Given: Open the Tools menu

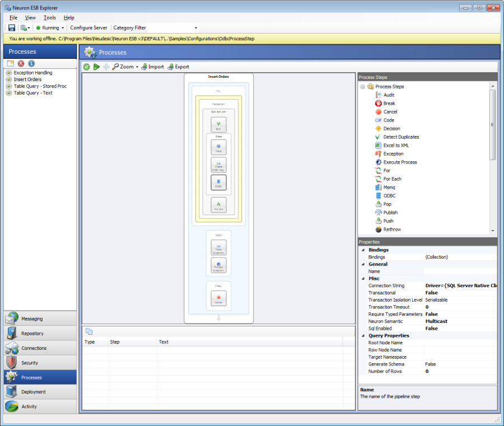Looking at the screenshot, I should [x=50, y=18].
